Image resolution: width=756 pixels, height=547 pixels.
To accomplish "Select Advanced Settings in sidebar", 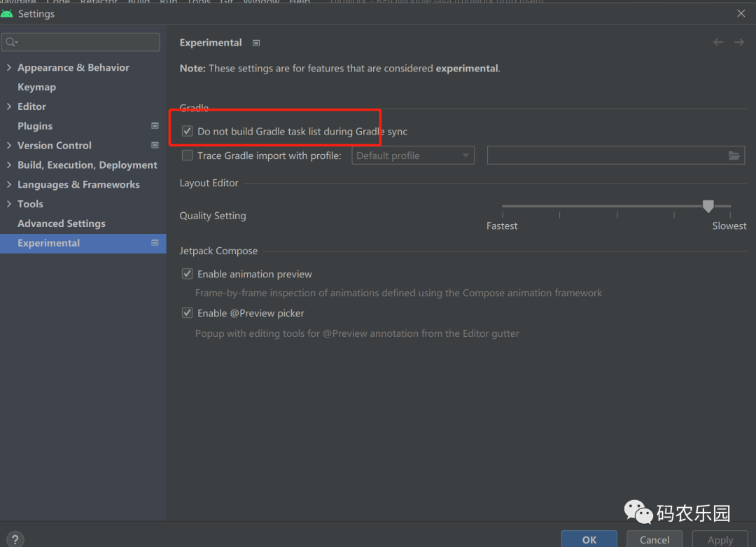I will [x=61, y=223].
